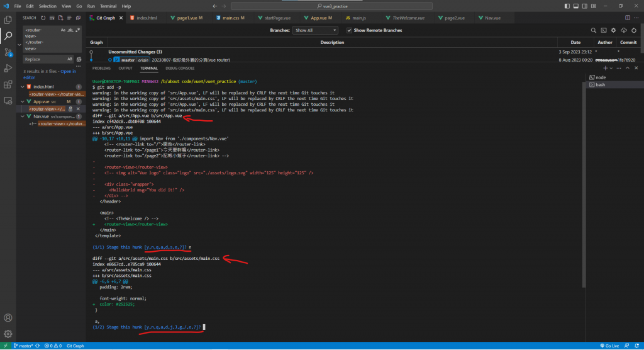Click Replace All icon beside Replace field
Viewport: 644px width, 350px height.
point(79,59)
